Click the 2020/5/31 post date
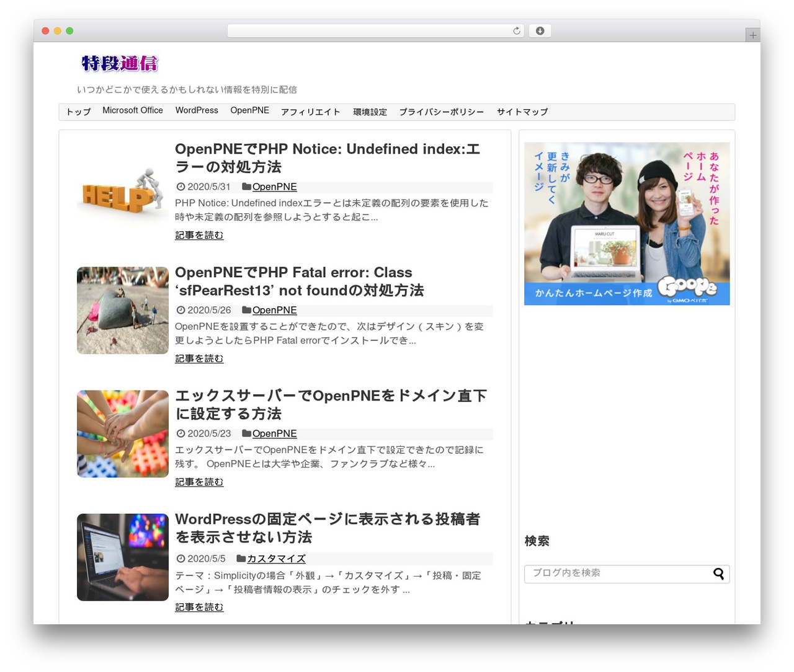This screenshot has height=672, width=794. point(208,187)
